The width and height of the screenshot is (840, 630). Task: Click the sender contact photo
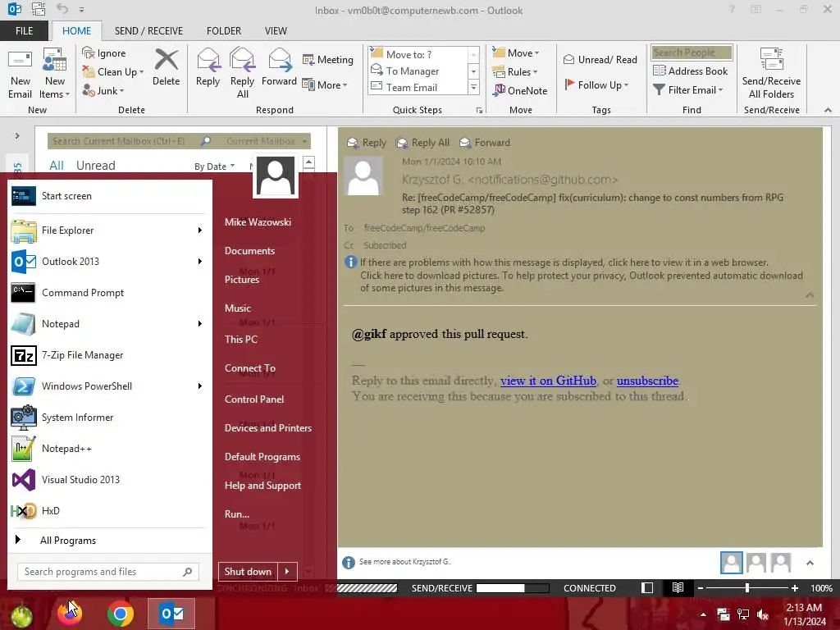(363, 176)
